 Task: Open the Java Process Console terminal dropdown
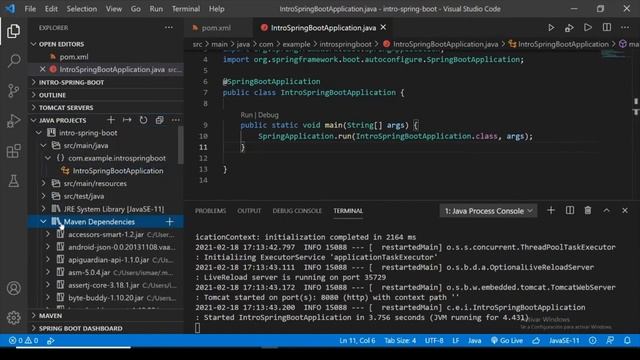(x=488, y=211)
